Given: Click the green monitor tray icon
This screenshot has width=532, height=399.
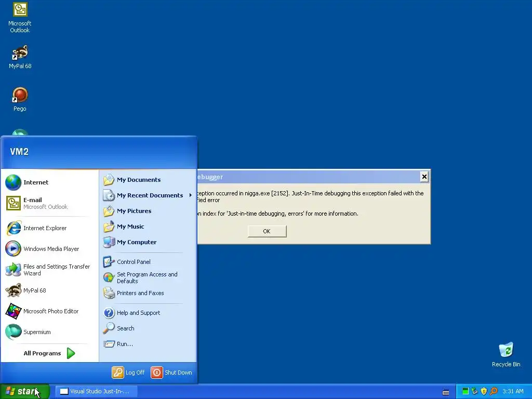Looking at the screenshot, I should point(465,391).
